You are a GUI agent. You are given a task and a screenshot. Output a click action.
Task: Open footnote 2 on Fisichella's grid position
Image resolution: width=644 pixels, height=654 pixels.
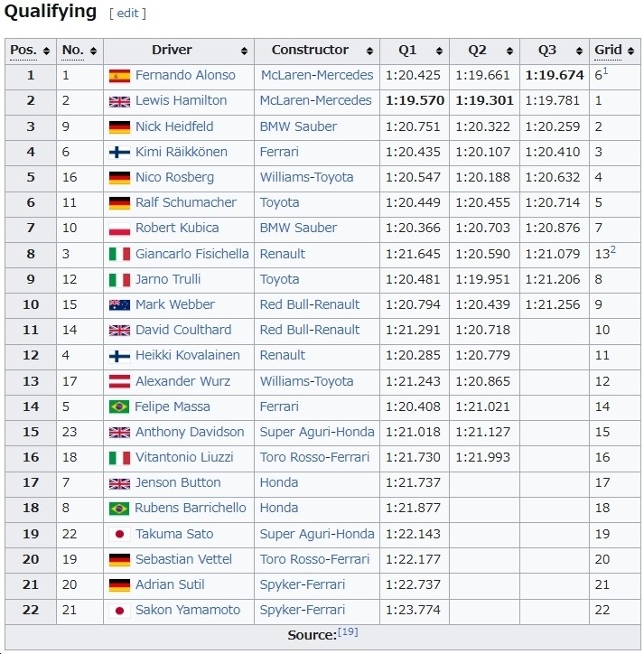[x=612, y=250]
